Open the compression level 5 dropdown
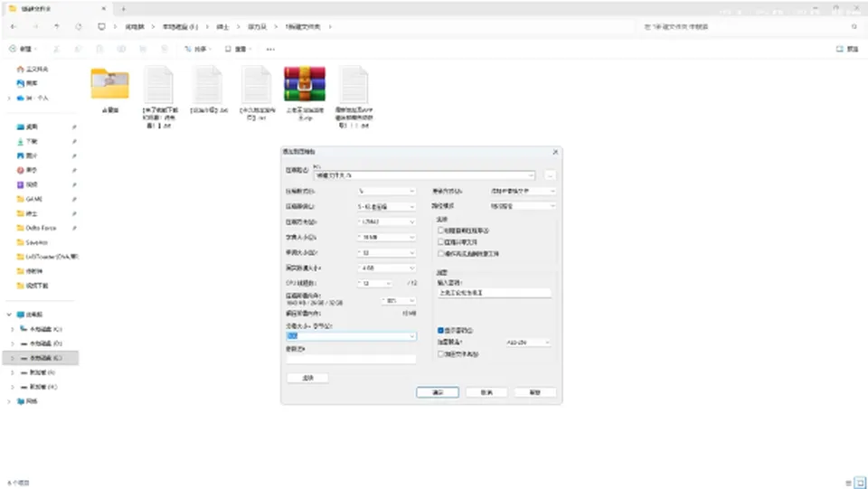 coord(386,206)
